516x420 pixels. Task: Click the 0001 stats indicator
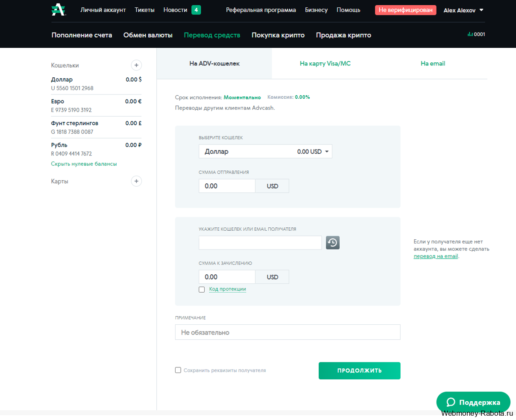[476, 34]
